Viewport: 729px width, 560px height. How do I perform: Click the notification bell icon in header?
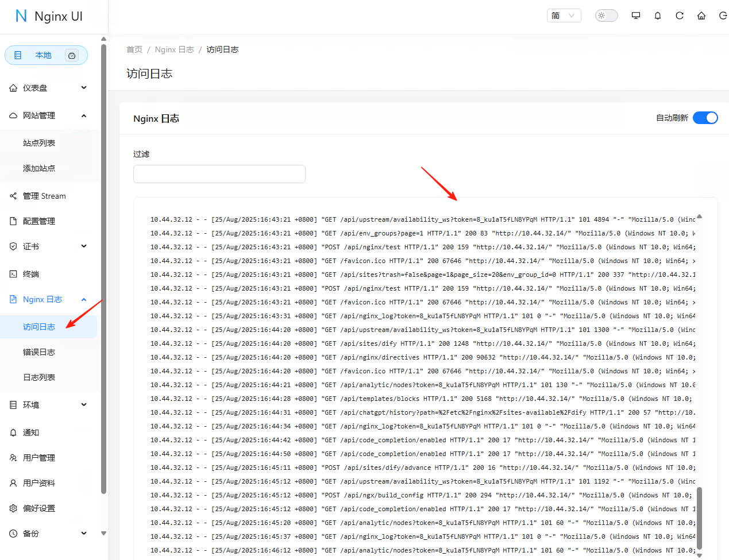(x=658, y=16)
